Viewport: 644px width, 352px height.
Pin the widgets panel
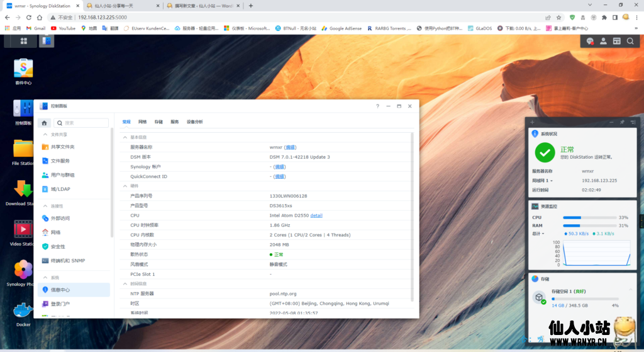point(622,122)
